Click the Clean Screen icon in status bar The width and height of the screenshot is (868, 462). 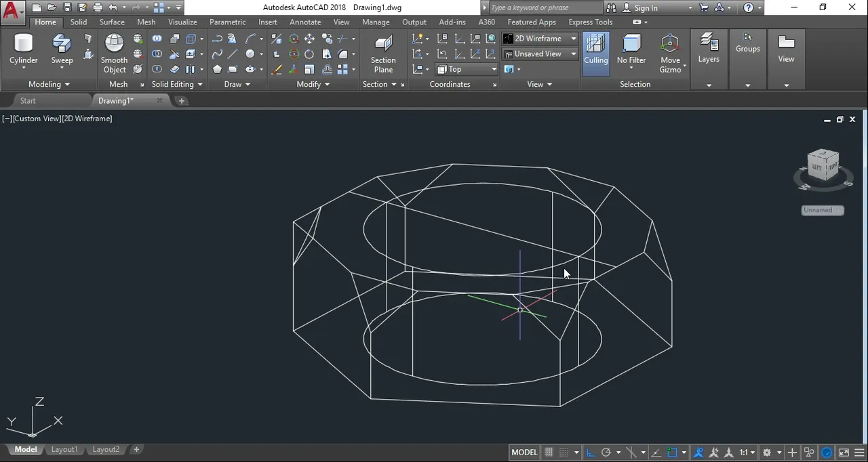844,453
